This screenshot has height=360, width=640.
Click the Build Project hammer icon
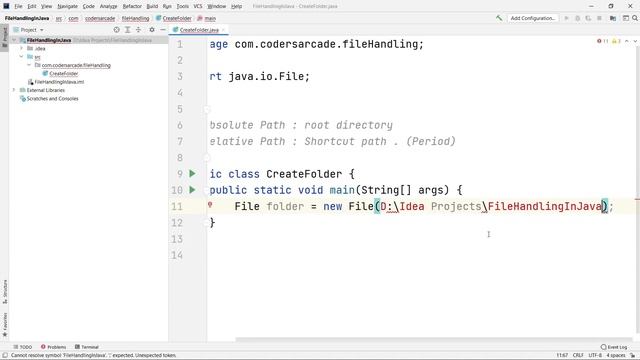(499, 18)
